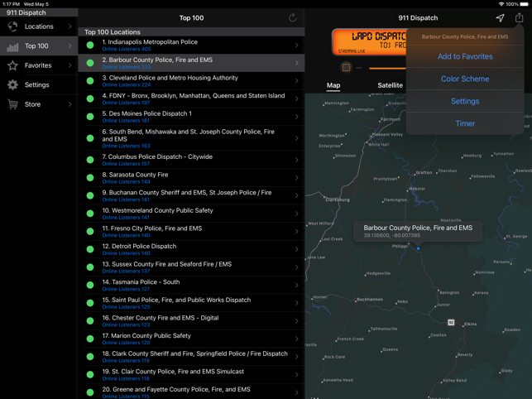Click green status dot for Chester County Fire
The height and width of the screenshot is (399, 532).
[x=90, y=320]
